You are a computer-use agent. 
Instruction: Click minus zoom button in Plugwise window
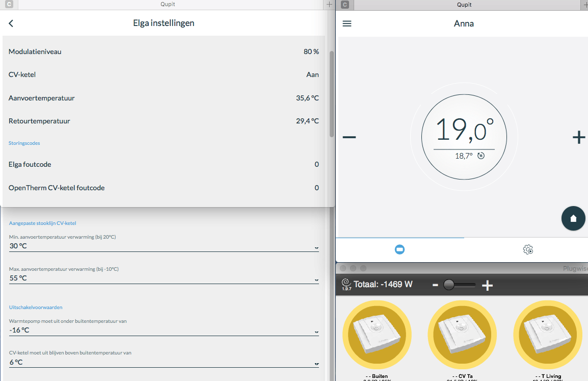coord(435,285)
